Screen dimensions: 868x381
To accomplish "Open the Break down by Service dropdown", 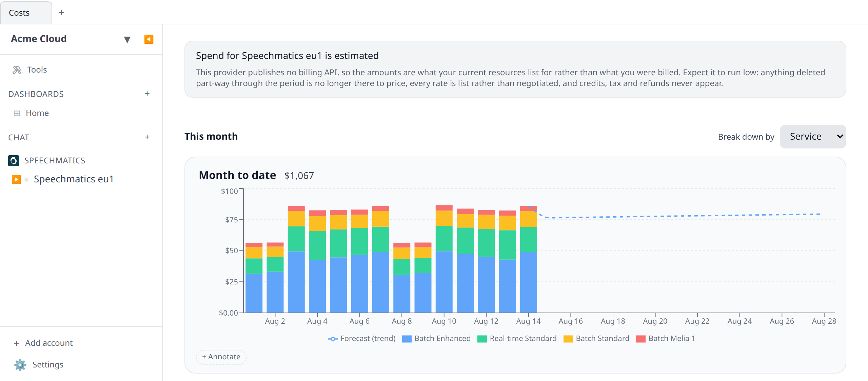I will tap(813, 137).
